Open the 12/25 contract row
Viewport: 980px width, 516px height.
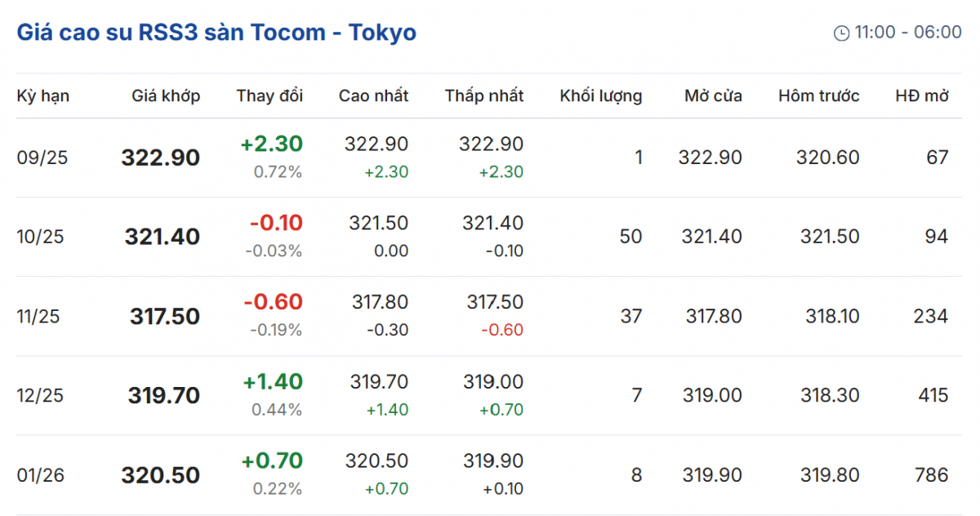point(40,395)
